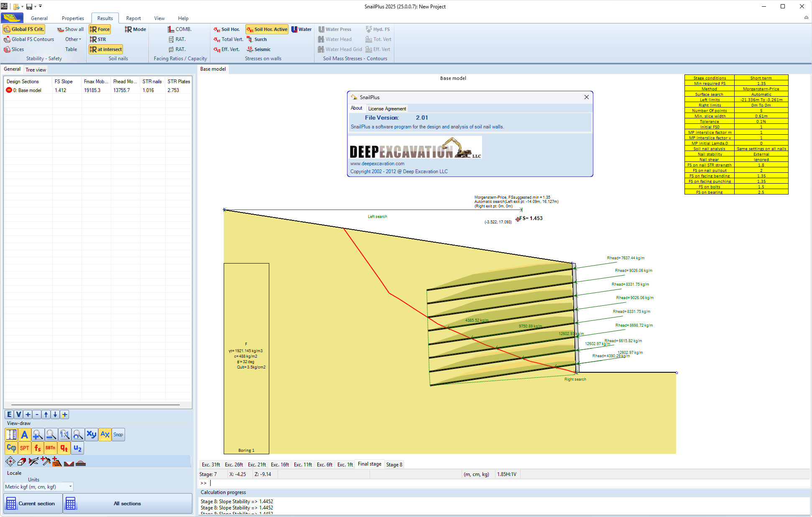Open the www.deepexcavation.com link
Image resolution: width=812 pixels, height=517 pixels.
pos(377,164)
